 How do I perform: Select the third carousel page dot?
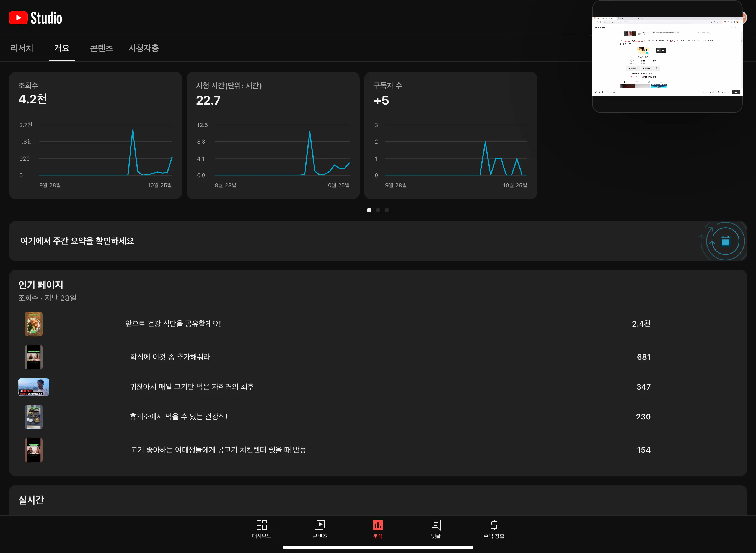(387, 210)
